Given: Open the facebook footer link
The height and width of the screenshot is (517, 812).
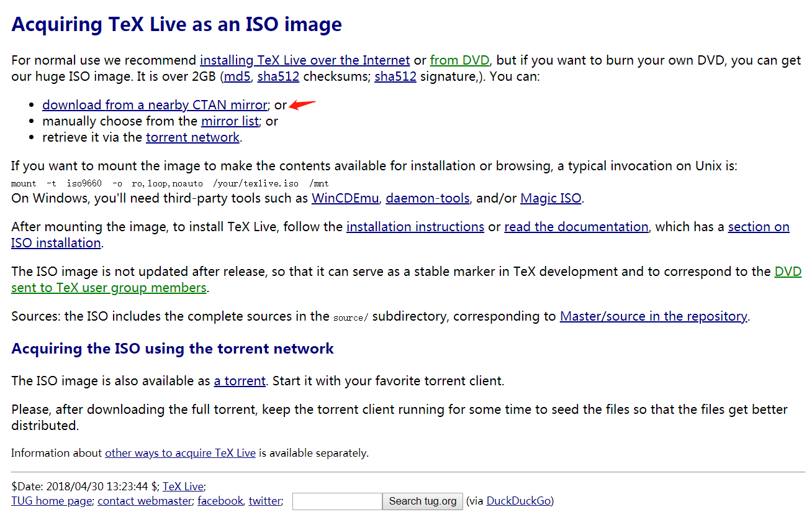Looking at the screenshot, I should 220,501.
